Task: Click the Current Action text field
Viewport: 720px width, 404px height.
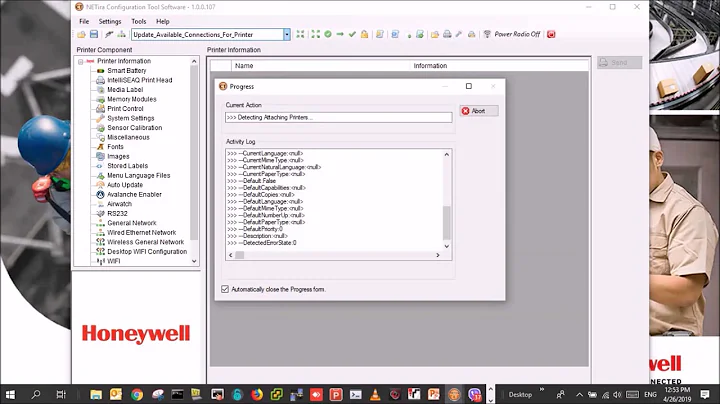Action: (x=338, y=118)
